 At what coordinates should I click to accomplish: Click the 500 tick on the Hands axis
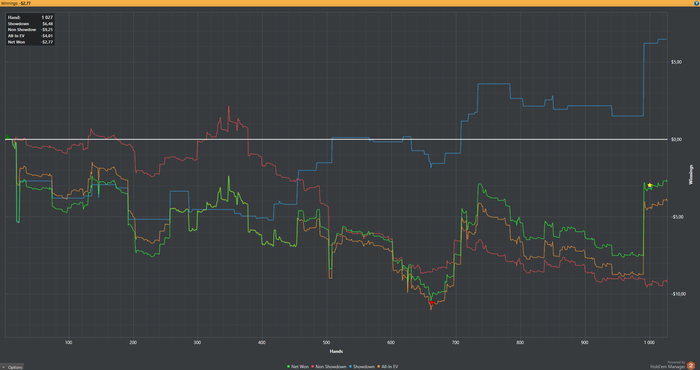[x=326, y=342]
